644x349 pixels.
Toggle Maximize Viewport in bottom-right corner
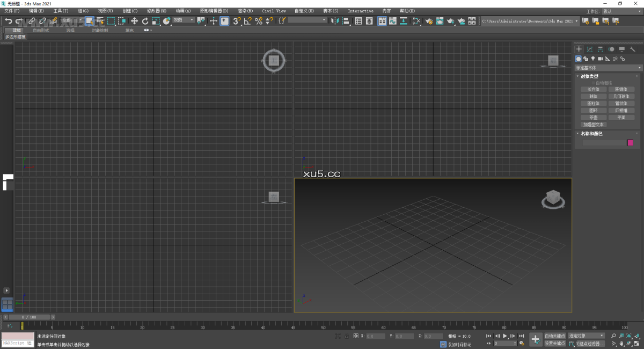637,343
